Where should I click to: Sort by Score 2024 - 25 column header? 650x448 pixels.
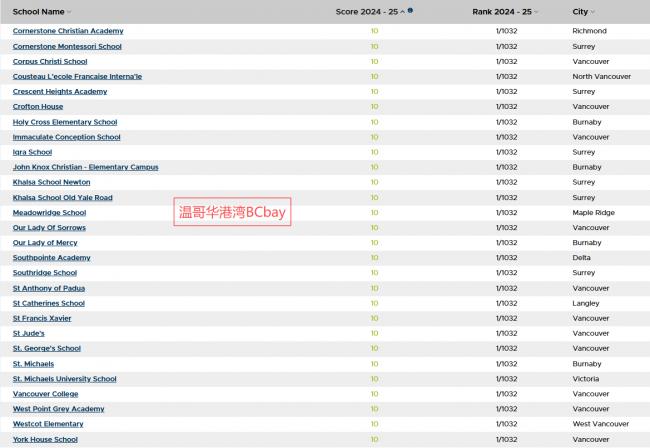[x=370, y=12]
